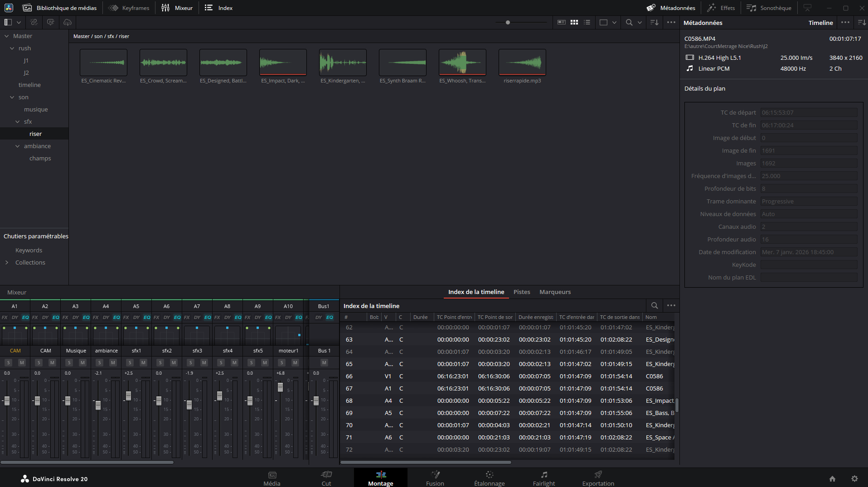Switch to the Marqueurs tab

click(x=555, y=292)
